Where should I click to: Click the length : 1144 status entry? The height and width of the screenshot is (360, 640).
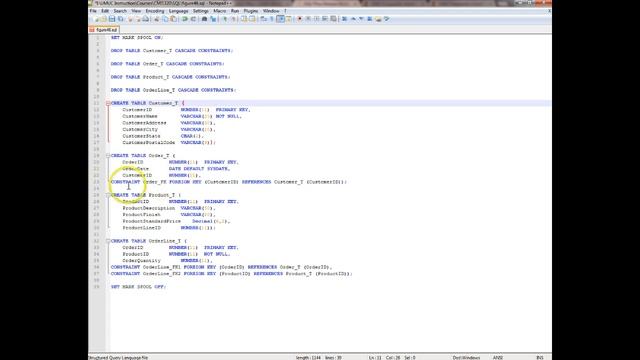pyautogui.click(x=308, y=358)
